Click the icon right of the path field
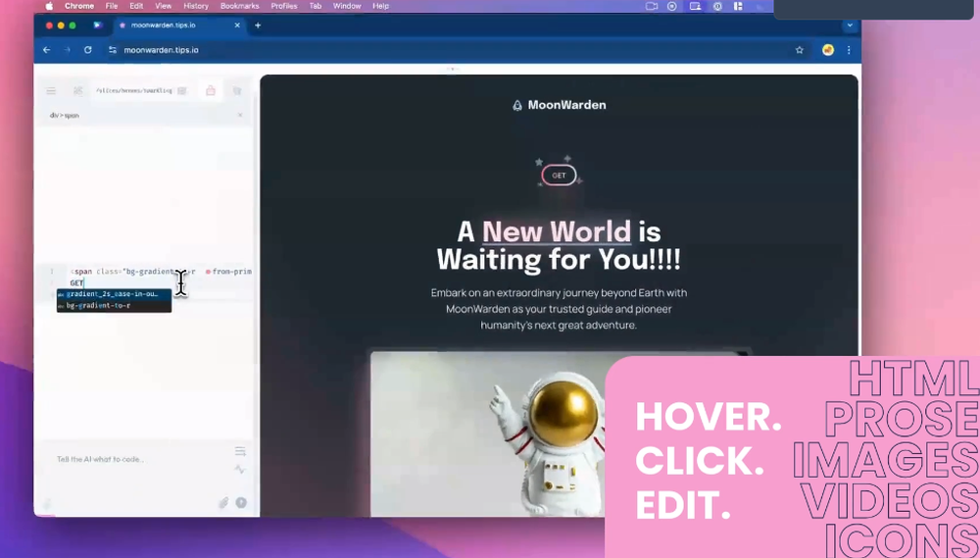This screenshot has height=558, width=980. tap(182, 90)
